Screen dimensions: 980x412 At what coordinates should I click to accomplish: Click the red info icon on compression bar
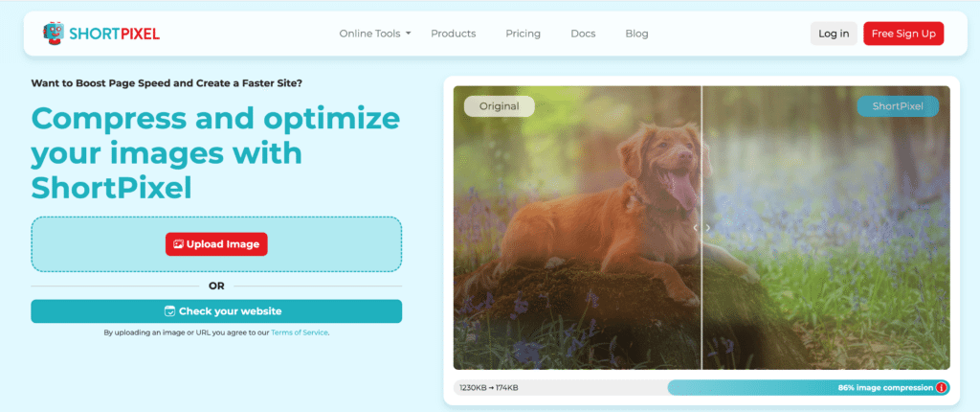pyautogui.click(x=942, y=388)
